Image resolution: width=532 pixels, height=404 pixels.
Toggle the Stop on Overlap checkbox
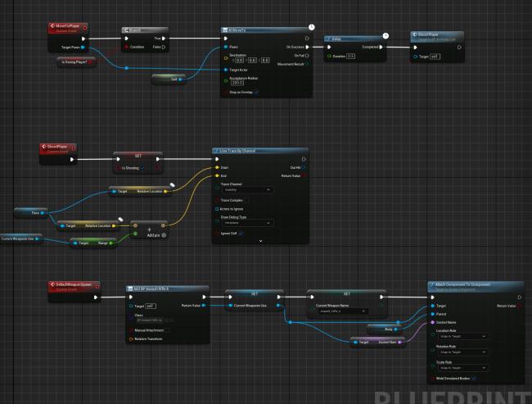(x=256, y=93)
